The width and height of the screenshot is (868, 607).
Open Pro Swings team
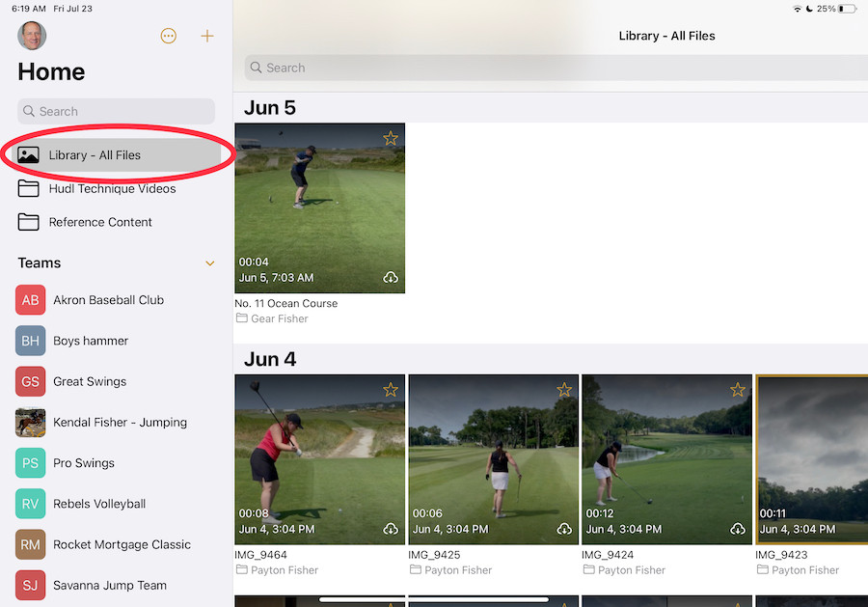click(117, 463)
